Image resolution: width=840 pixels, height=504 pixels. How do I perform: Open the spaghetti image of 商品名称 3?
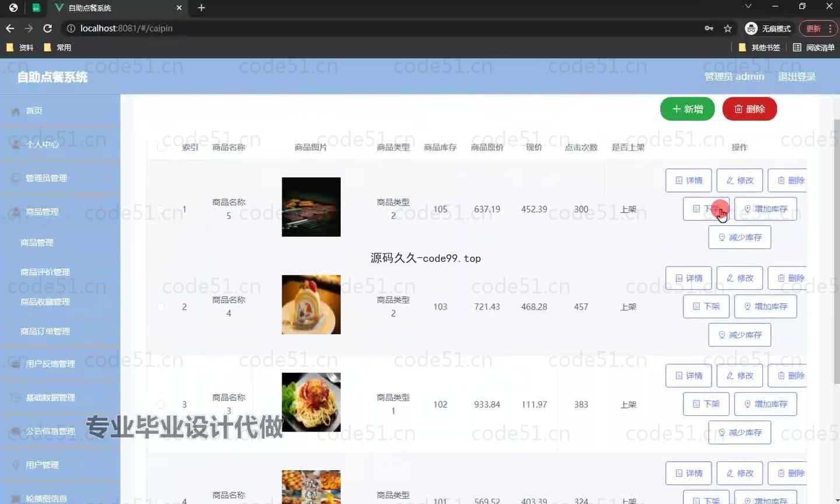click(311, 402)
